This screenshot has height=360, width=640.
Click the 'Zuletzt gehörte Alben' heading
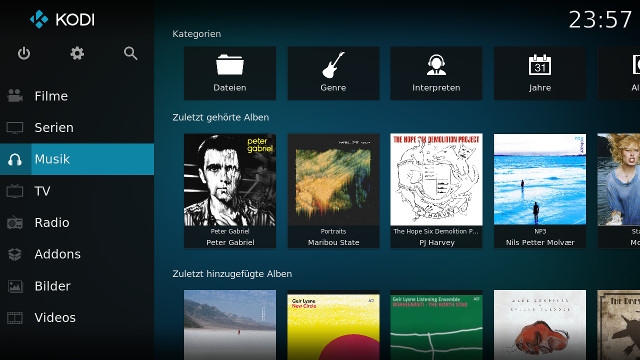[x=221, y=118]
